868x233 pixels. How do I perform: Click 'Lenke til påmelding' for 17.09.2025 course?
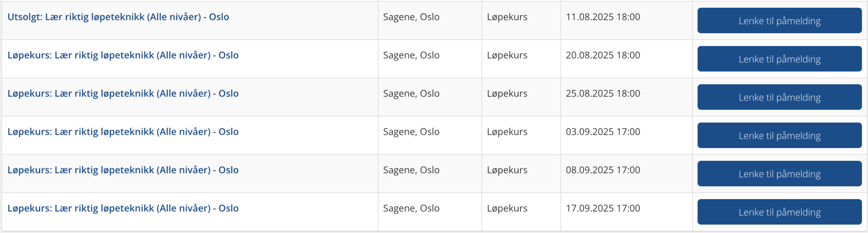[780, 212]
